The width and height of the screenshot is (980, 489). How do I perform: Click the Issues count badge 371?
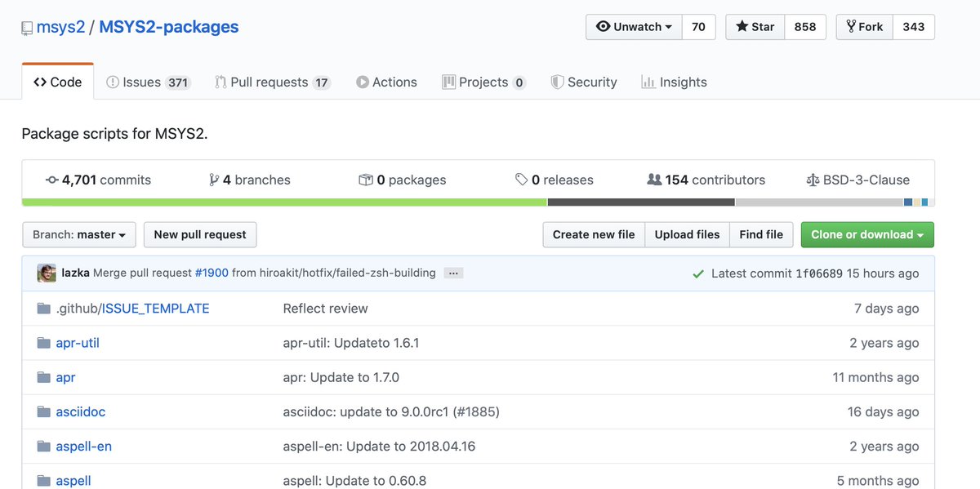click(178, 82)
